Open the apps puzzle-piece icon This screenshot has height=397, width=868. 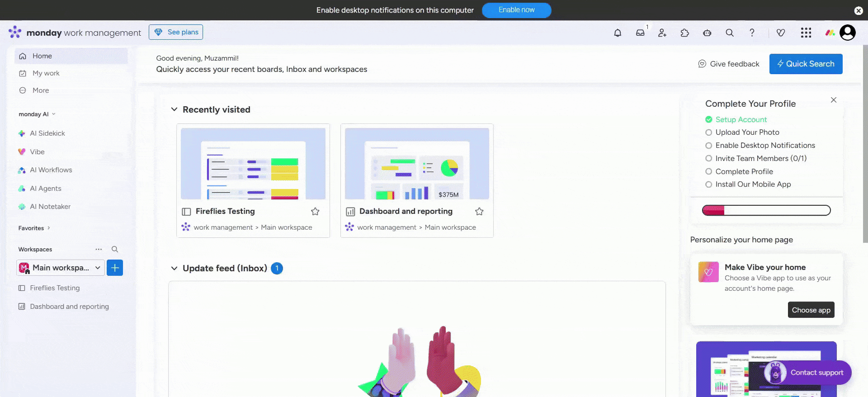pos(685,33)
